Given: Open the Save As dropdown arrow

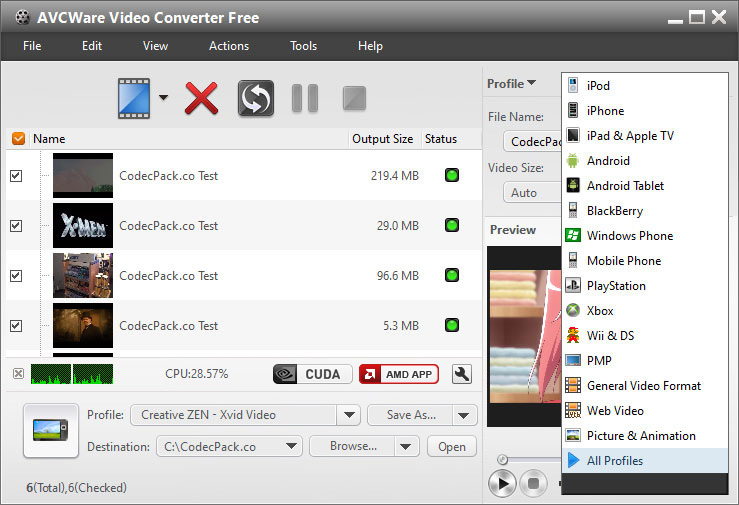Looking at the screenshot, I should pyautogui.click(x=464, y=415).
